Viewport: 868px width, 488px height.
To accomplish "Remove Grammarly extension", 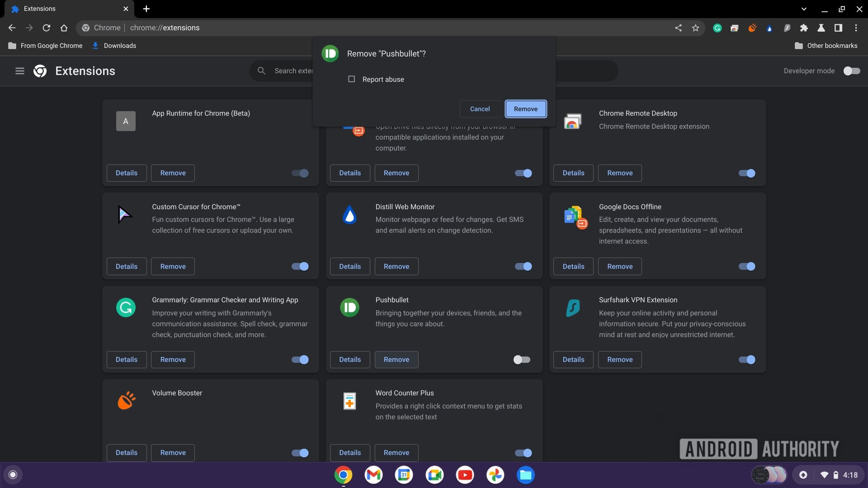I will coord(173,360).
